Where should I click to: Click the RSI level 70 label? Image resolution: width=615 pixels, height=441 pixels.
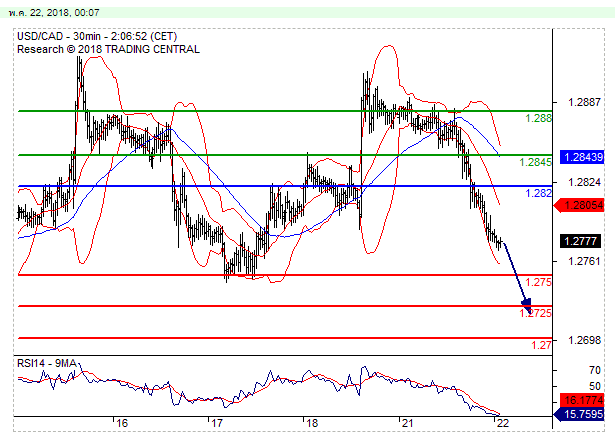pyautogui.click(x=595, y=370)
